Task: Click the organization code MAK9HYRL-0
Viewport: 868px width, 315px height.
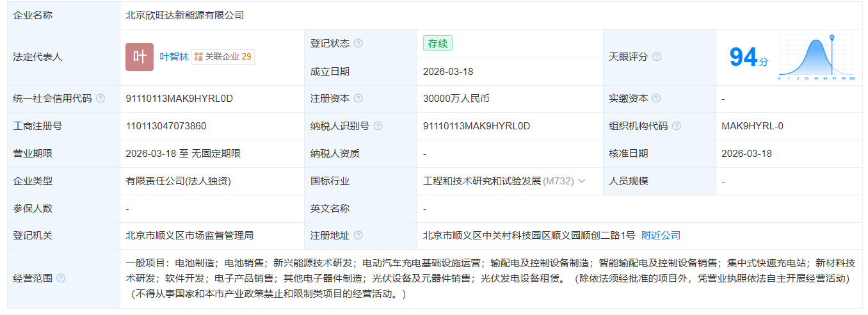Action: point(752,126)
